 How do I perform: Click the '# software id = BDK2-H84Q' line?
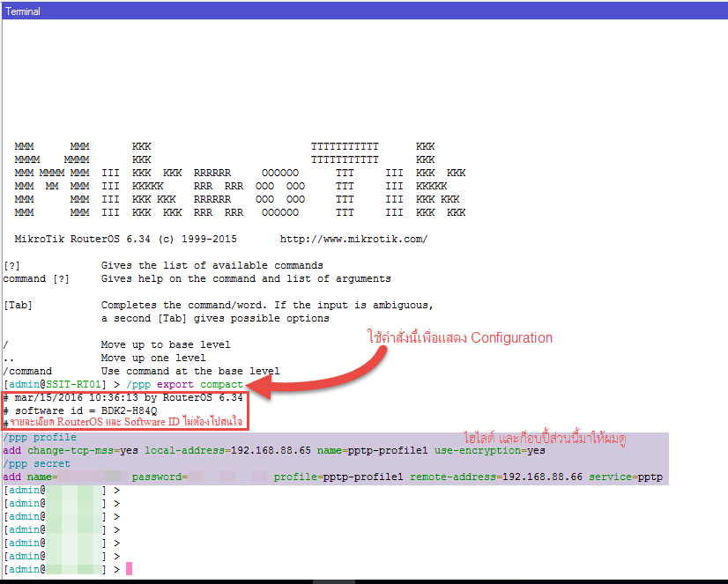(80, 411)
